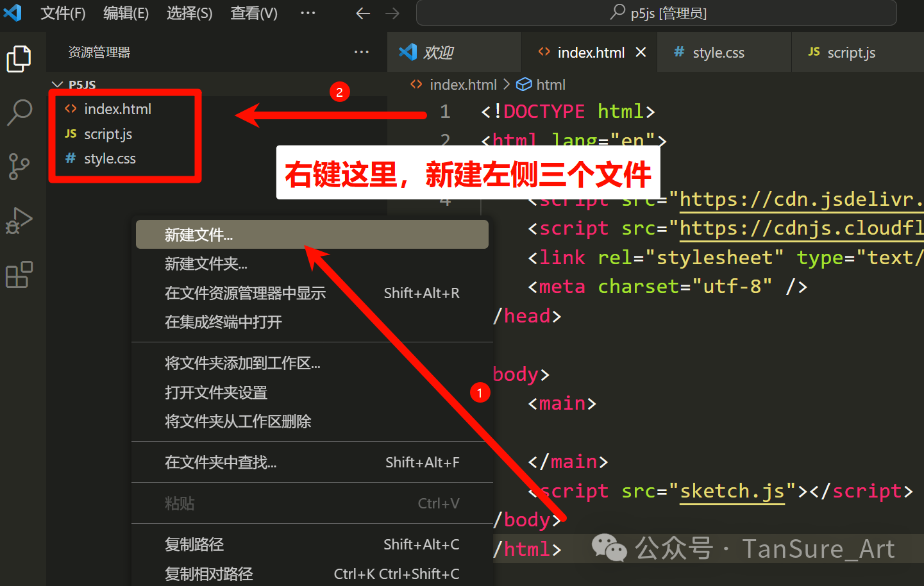Click the DOCTYPE text on line 1

[x=544, y=112]
